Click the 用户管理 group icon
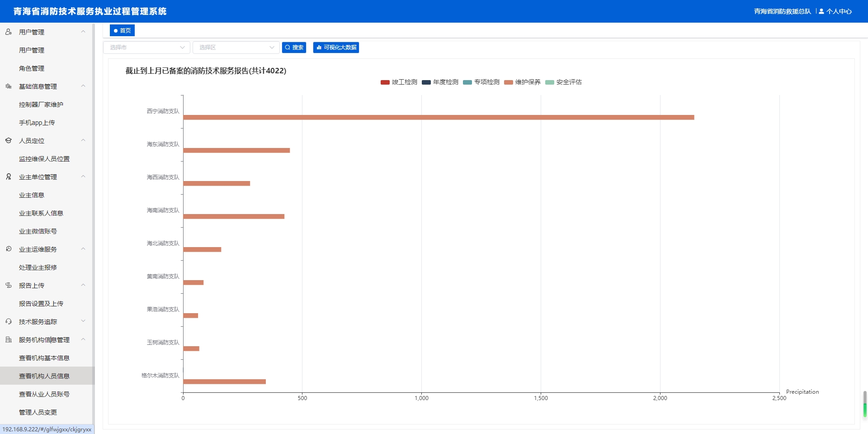 click(x=9, y=32)
